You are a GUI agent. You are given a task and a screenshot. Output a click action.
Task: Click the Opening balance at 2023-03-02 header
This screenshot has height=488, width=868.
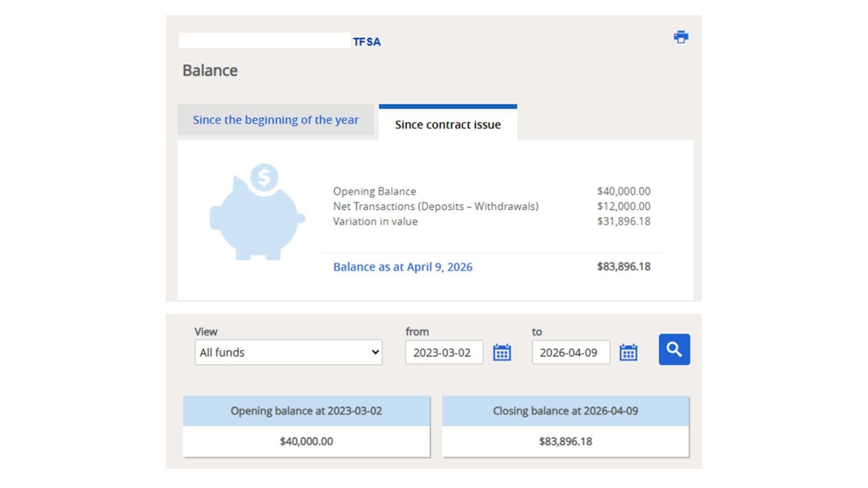click(x=306, y=411)
